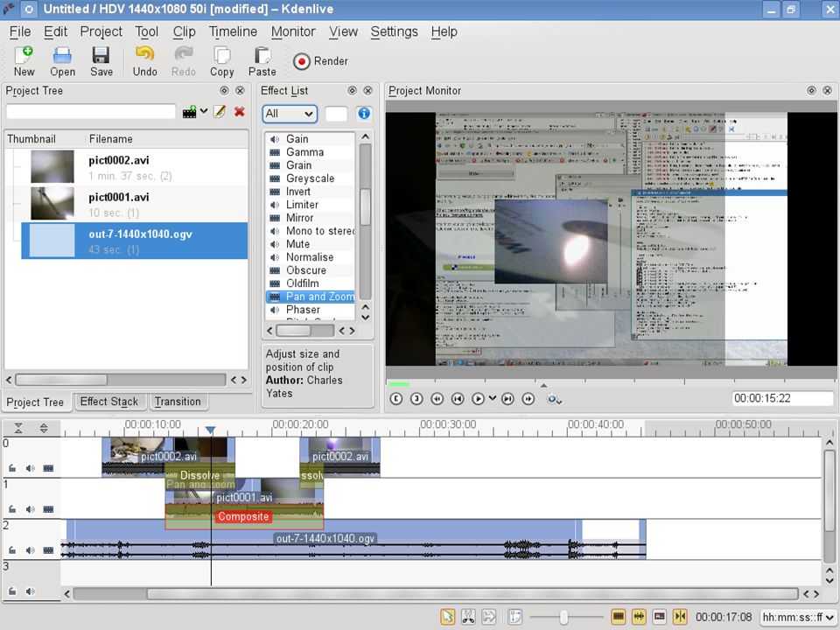Play the clip in Project Monitor
The image size is (840, 630).
point(478,399)
